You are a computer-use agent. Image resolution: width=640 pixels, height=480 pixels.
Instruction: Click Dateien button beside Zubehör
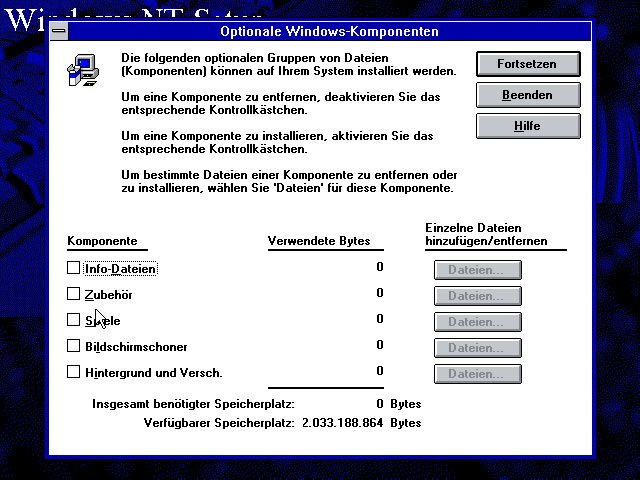click(477, 295)
